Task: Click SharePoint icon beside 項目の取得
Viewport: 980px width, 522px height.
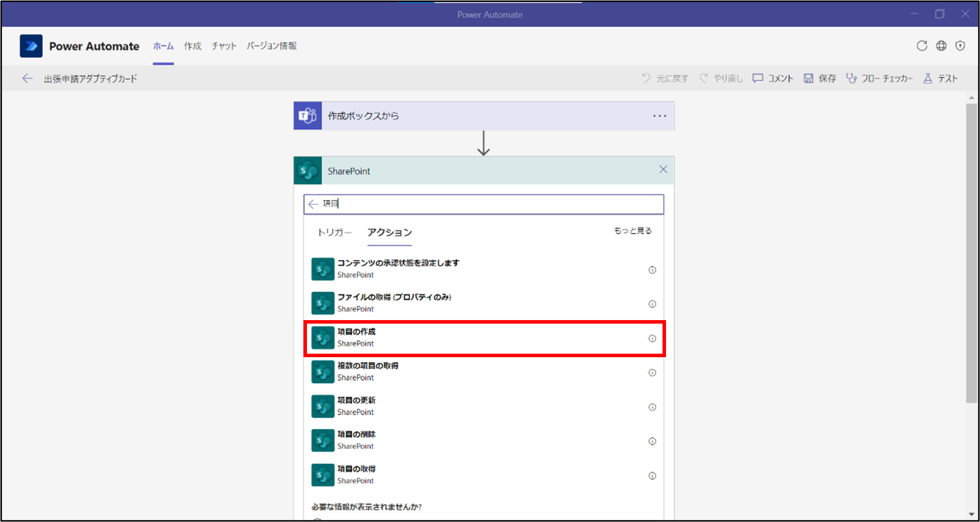Action: click(322, 475)
